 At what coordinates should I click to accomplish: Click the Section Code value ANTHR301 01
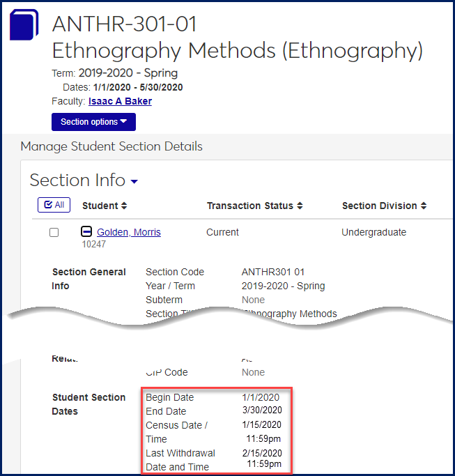click(x=272, y=272)
